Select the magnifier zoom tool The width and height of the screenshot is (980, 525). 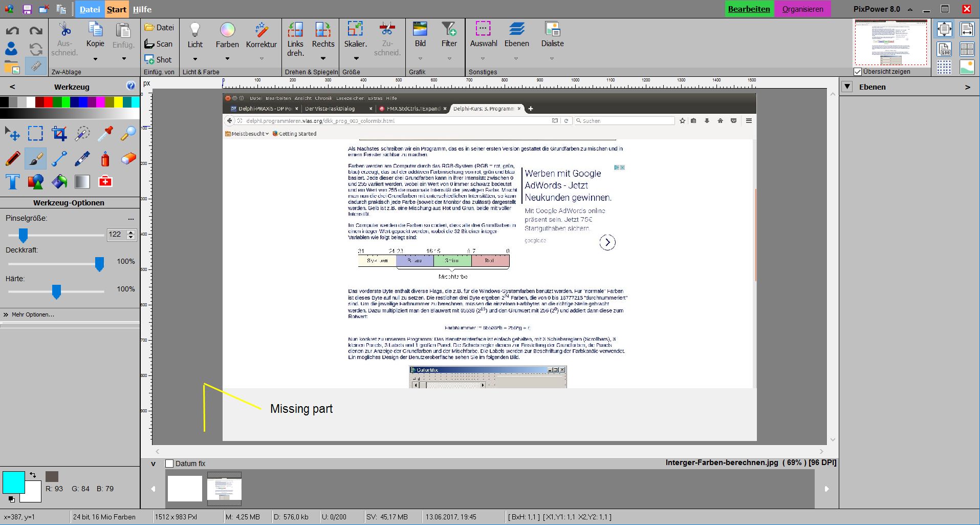coord(128,134)
